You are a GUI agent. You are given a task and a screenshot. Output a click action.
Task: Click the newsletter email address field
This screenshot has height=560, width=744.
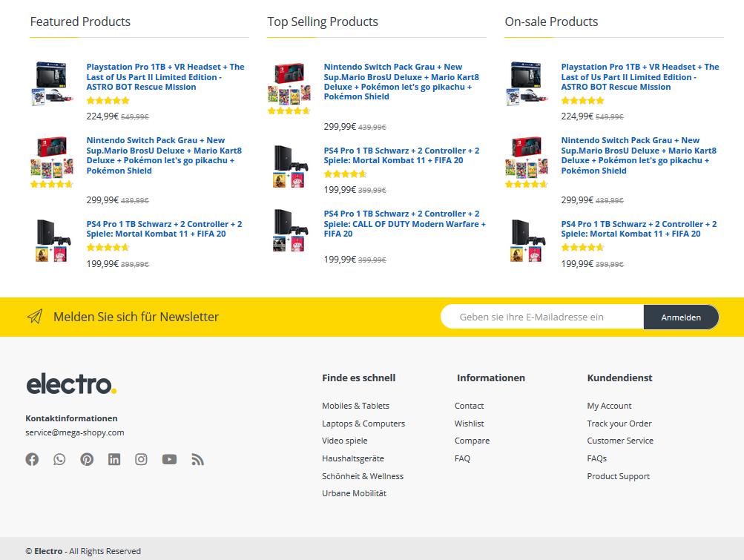point(542,317)
